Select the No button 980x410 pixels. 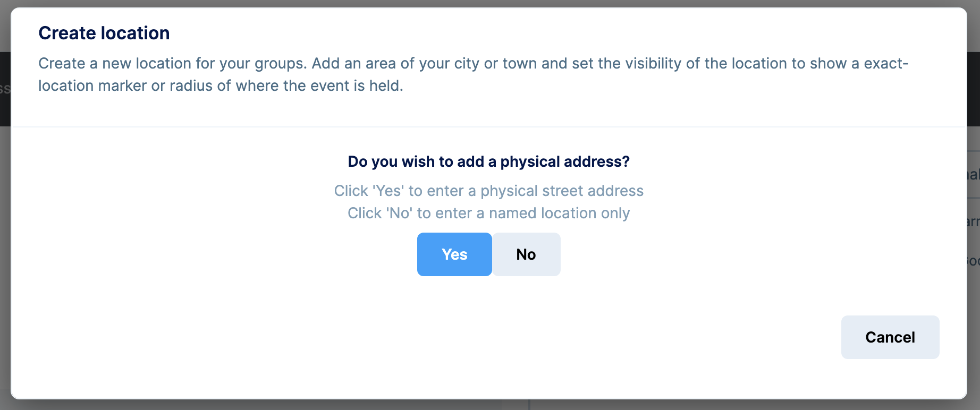point(526,254)
